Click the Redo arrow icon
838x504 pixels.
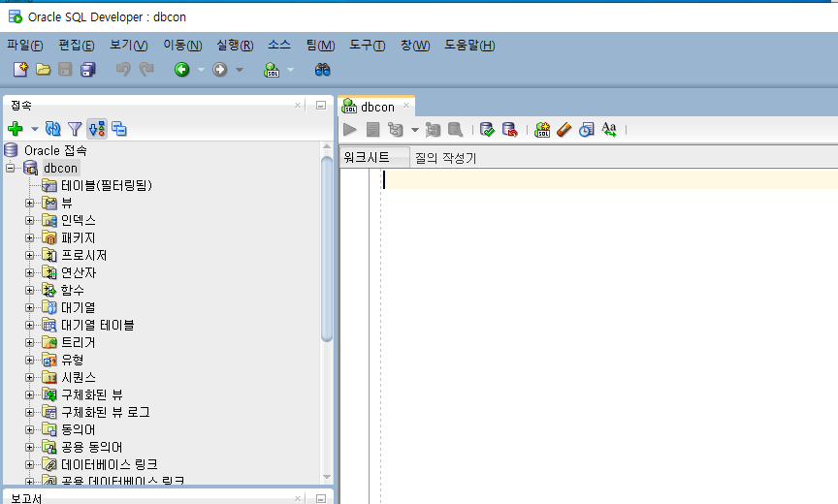click(x=145, y=70)
